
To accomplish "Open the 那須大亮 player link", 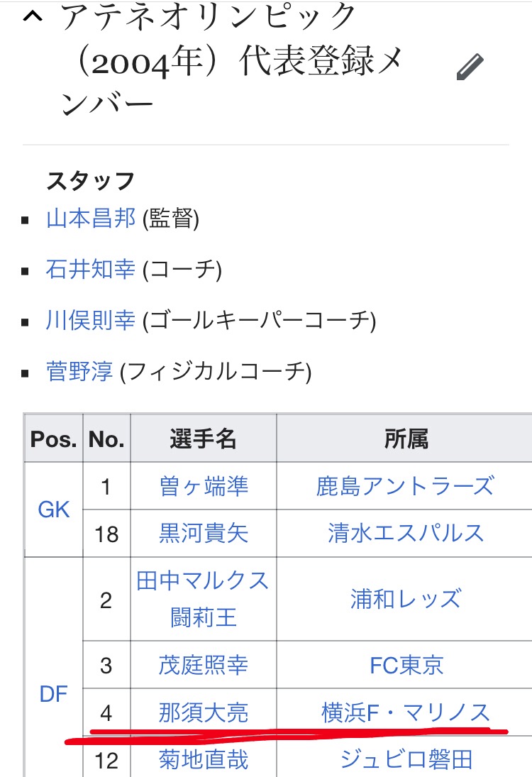I will [x=204, y=712].
